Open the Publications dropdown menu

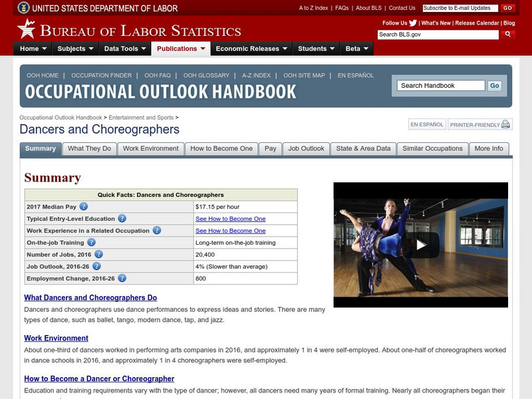coord(181,49)
